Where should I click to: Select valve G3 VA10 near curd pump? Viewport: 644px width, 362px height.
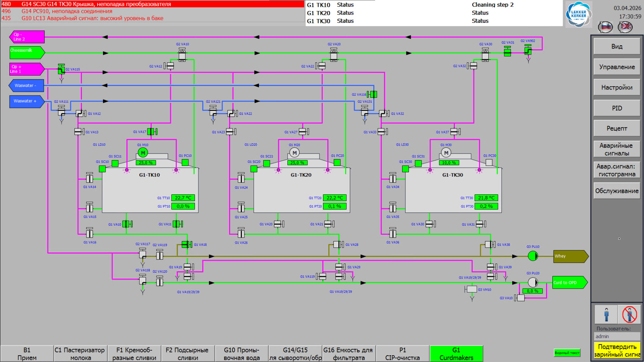click(519, 298)
